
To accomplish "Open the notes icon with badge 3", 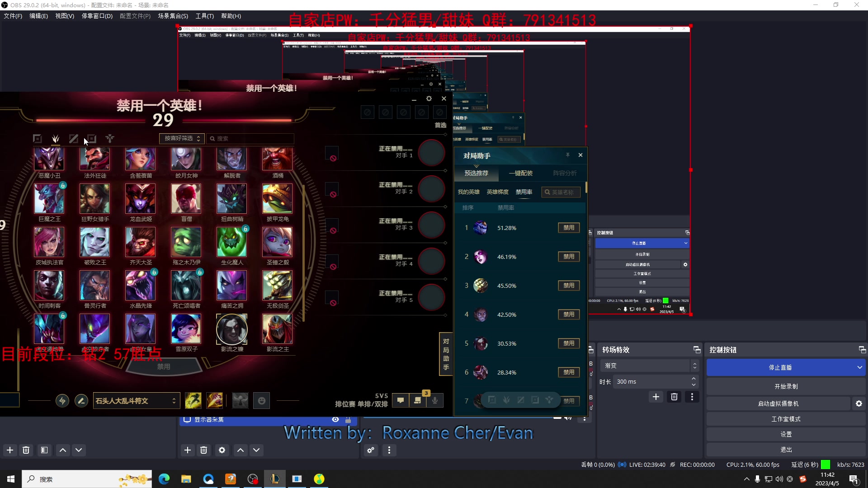I will coord(418,400).
